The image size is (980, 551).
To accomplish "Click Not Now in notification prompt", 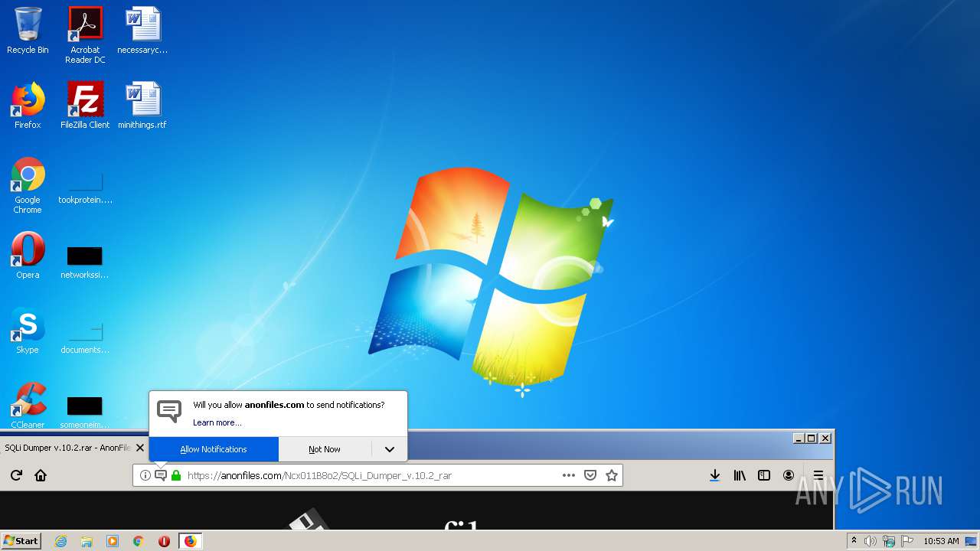I will click(325, 449).
